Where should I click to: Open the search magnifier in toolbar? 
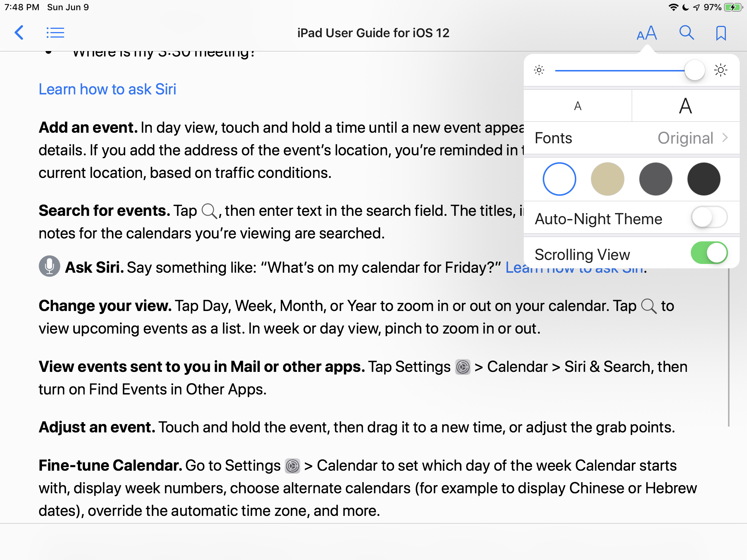point(686,33)
